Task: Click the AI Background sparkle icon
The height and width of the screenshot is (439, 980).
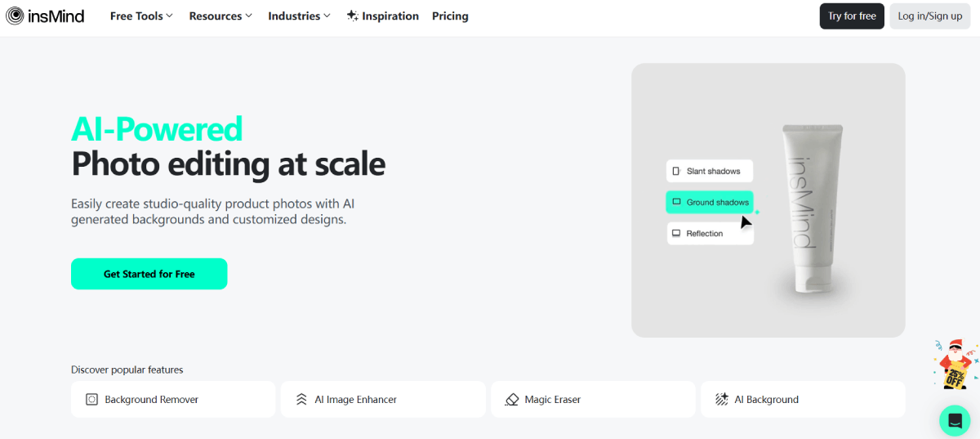Action: [x=722, y=400]
